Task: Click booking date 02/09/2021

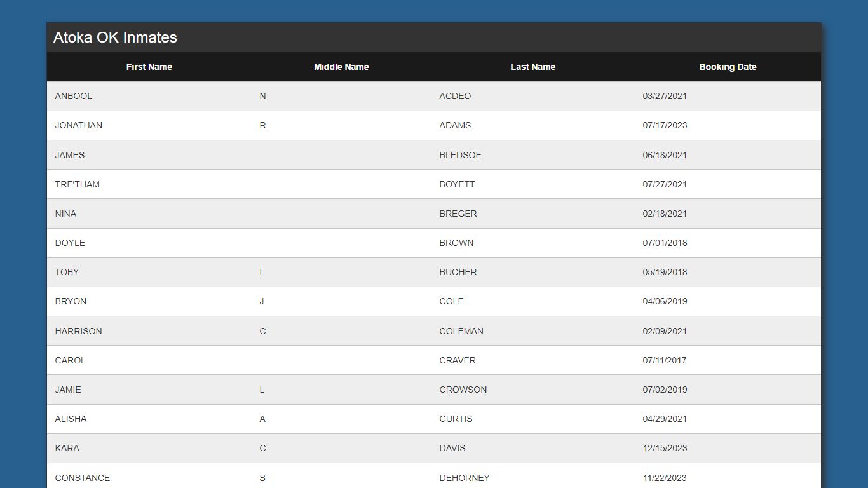Action: (x=665, y=331)
